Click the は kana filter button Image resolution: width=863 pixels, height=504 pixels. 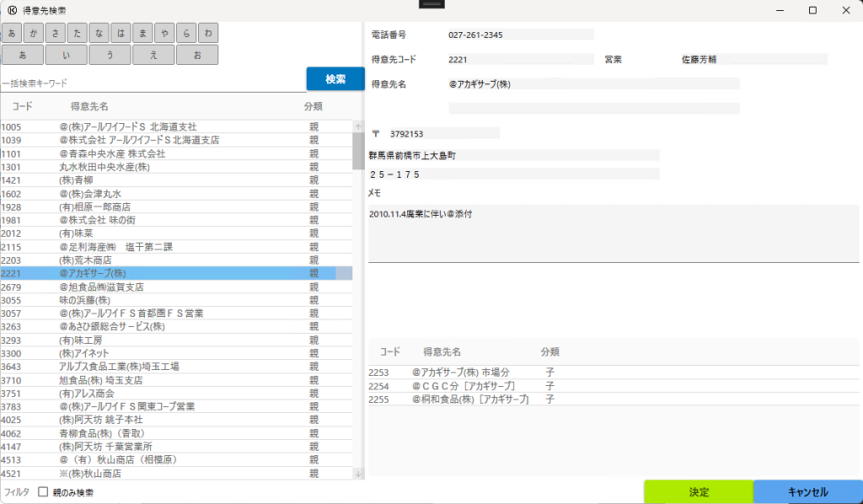(x=121, y=33)
